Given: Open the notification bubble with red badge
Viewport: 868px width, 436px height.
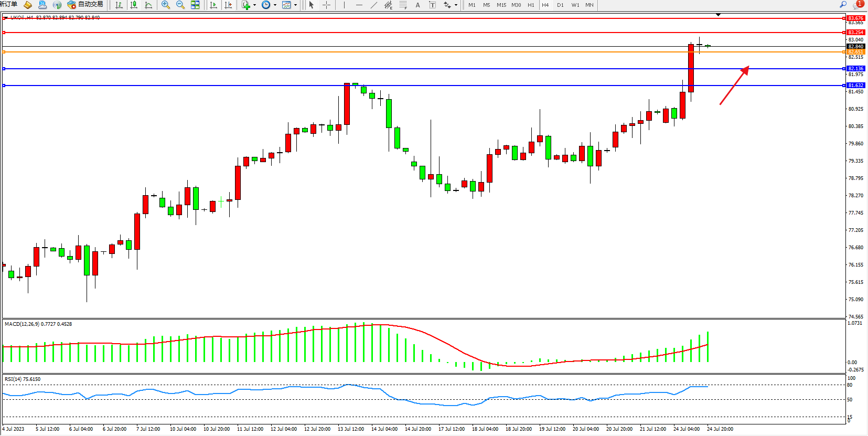Looking at the screenshot, I should (x=858, y=4).
